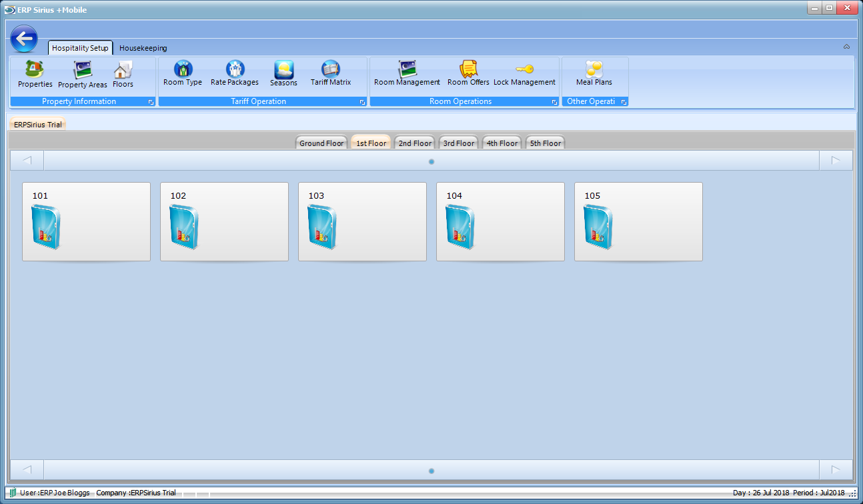Image resolution: width=863 pixels, height=504 pixels.
Task: Click the Company: ERPSirius Trial status text
Action: [x=136, y=493]
